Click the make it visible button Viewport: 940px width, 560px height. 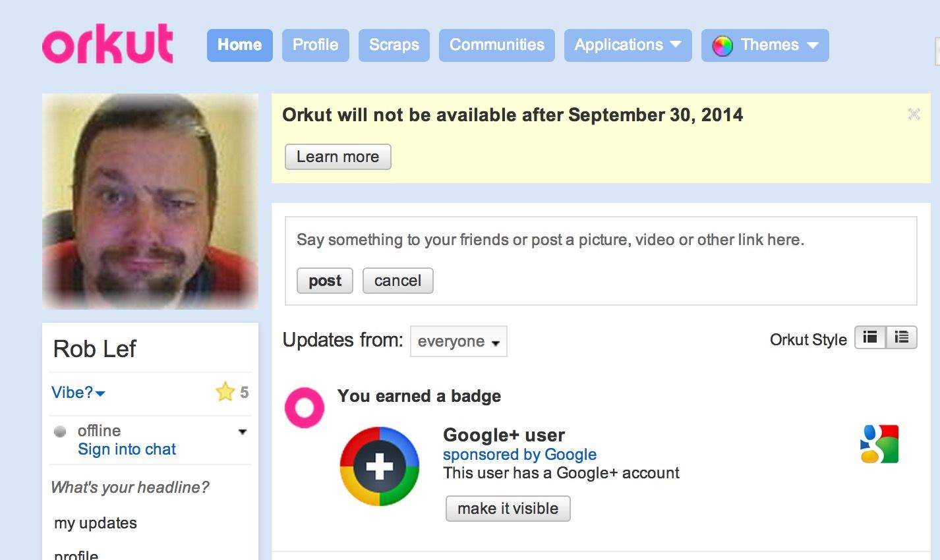click(508, 509)
